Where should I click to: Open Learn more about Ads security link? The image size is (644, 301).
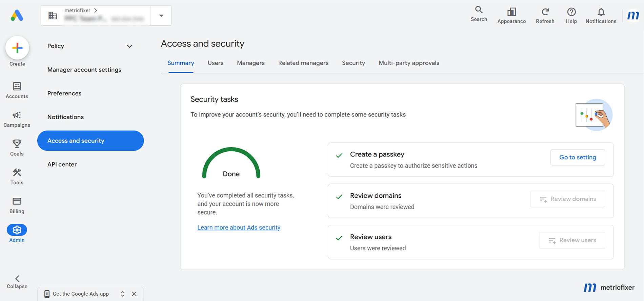pos(239,228)
